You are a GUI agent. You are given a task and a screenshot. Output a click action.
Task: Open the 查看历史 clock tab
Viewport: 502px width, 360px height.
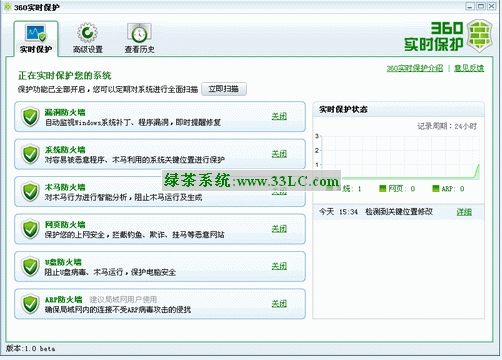pyautogui.click(x=139, y=39)
